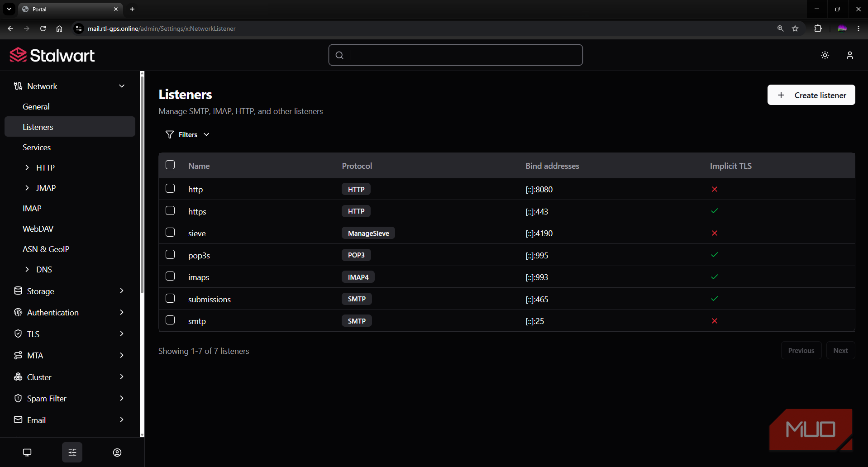Click the Next page button

[x=840, y=350]
